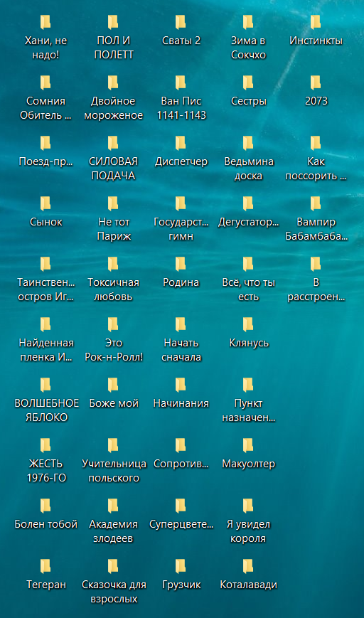Select the 'Не тот Париж' folder icon
Viewport: 364px width, 618px height.
113,204
